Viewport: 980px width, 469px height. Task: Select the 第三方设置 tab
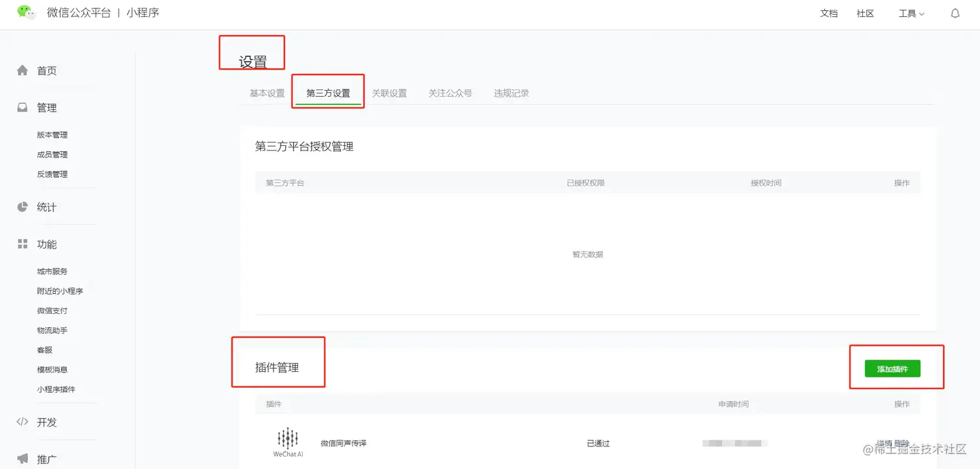point(328,93)
